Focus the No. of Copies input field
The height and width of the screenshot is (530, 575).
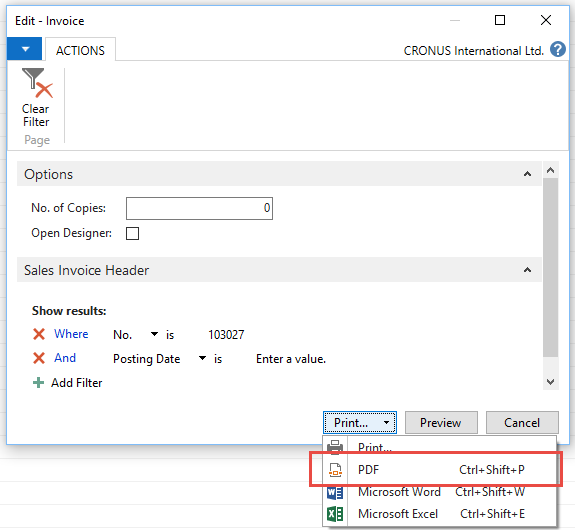tap(199, 208)
